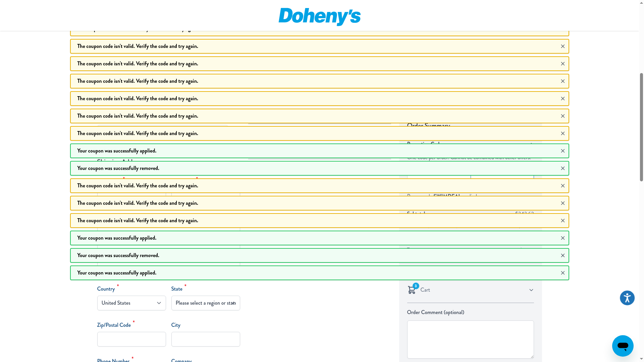Dismiss the topmost fully visible invalid coupon warning
This screenshot has width=644, height=362.
coord(562,46)
